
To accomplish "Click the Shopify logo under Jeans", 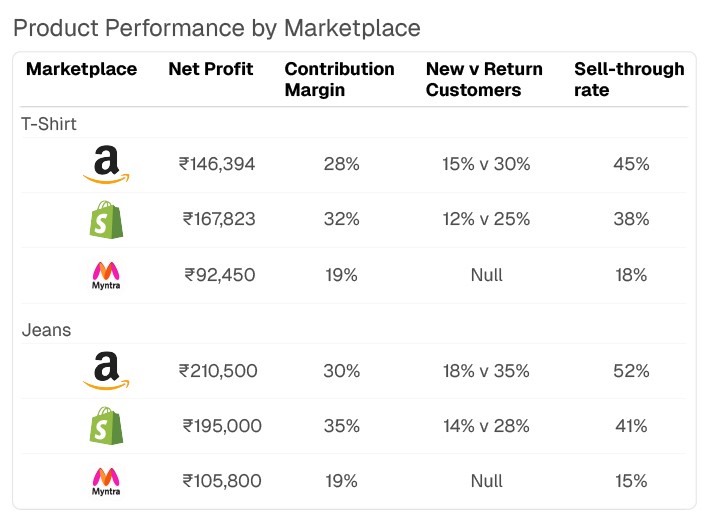I will 106,426.
